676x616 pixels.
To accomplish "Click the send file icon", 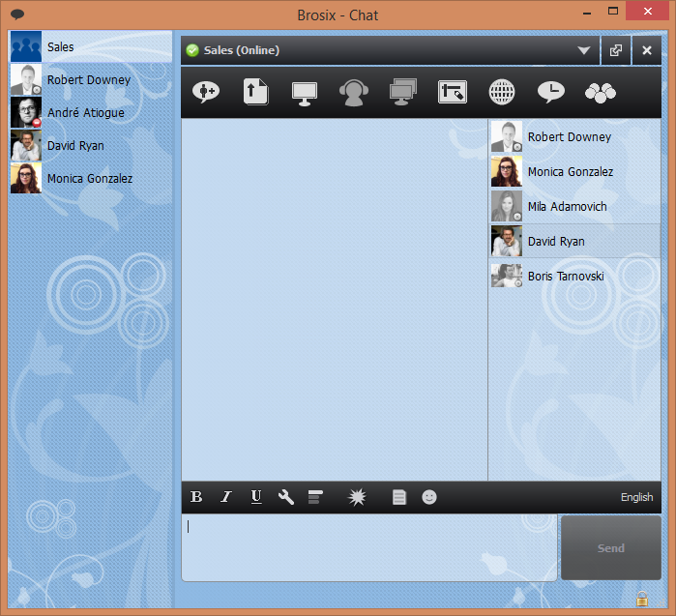I will click(255, 92).
